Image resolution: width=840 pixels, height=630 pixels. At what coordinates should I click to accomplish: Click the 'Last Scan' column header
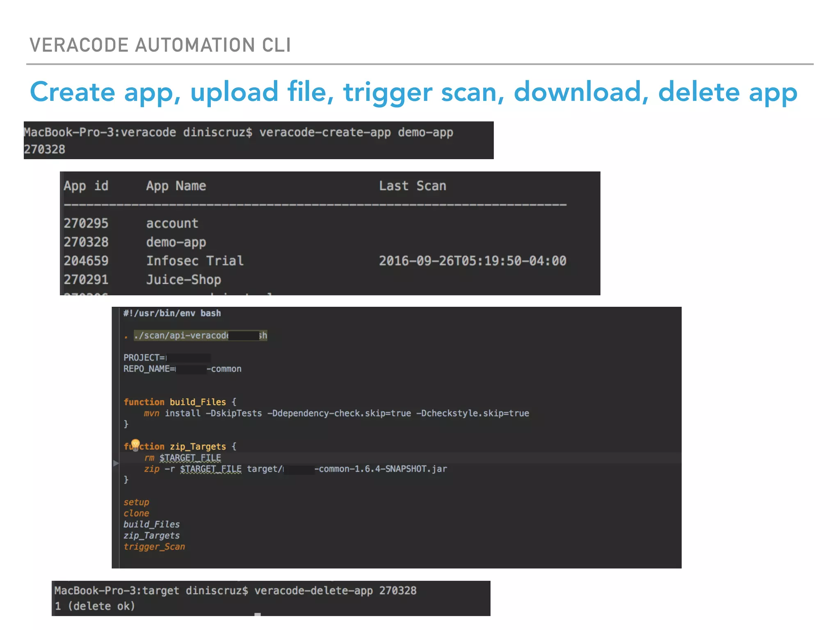coord(412,186)
